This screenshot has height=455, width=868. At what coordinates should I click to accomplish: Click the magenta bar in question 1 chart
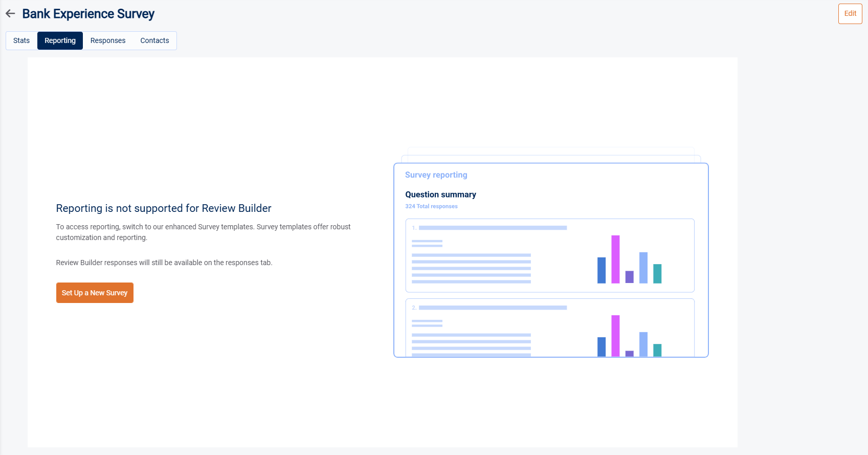pyautogui.click(x=615, y=259)
